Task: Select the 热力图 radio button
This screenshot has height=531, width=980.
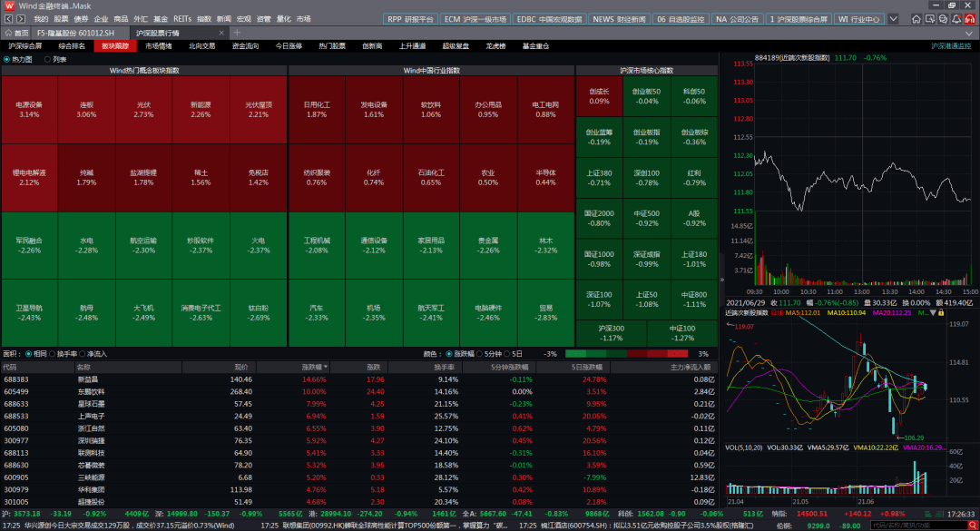Action: coord(7,59)
